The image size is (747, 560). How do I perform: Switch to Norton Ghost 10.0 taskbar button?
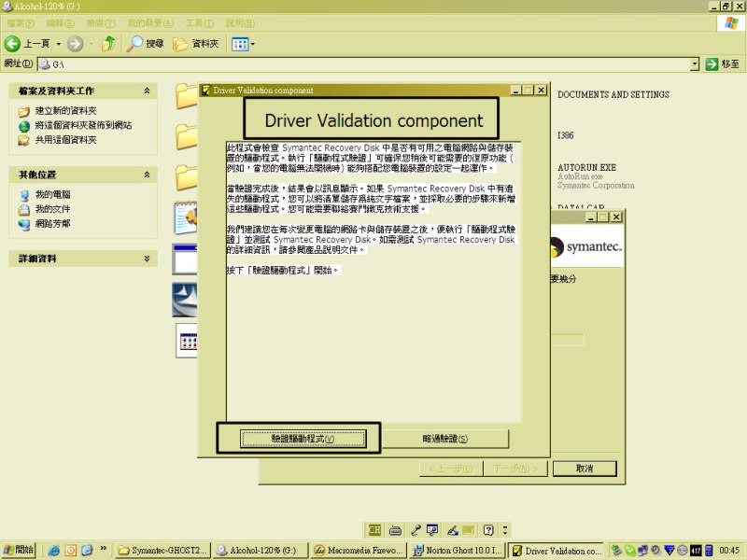point(458,551)
